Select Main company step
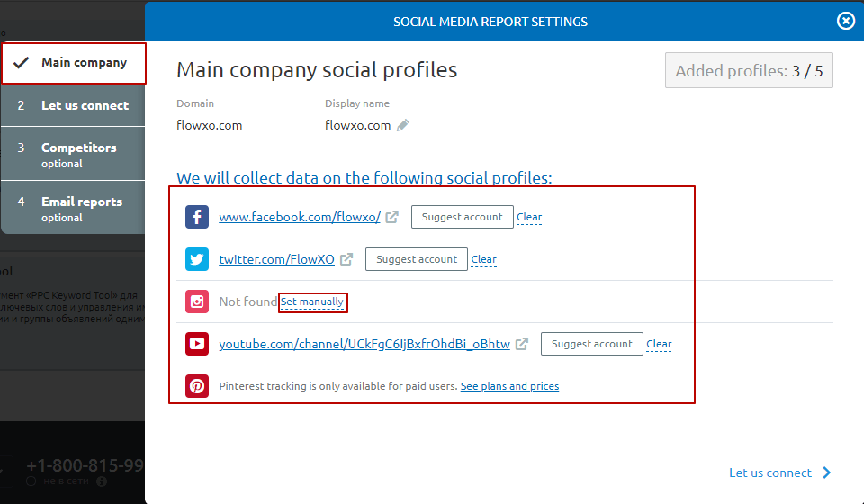 73,63
